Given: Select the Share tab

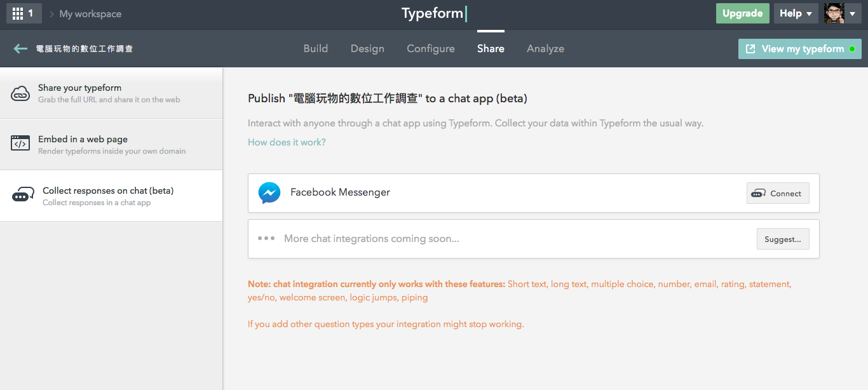Looking at the screenshot, I should pyautogui.click(x=491, y=48).
